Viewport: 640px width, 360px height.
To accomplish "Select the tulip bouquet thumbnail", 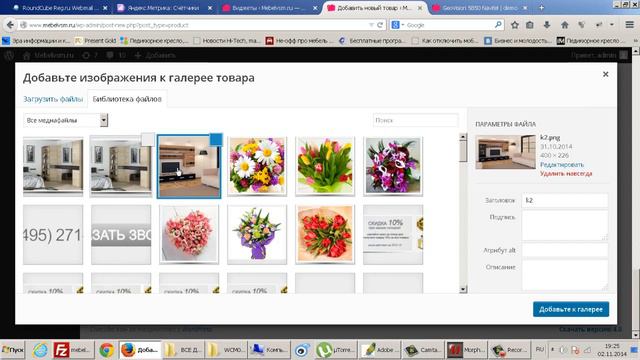I will point(325,167).
